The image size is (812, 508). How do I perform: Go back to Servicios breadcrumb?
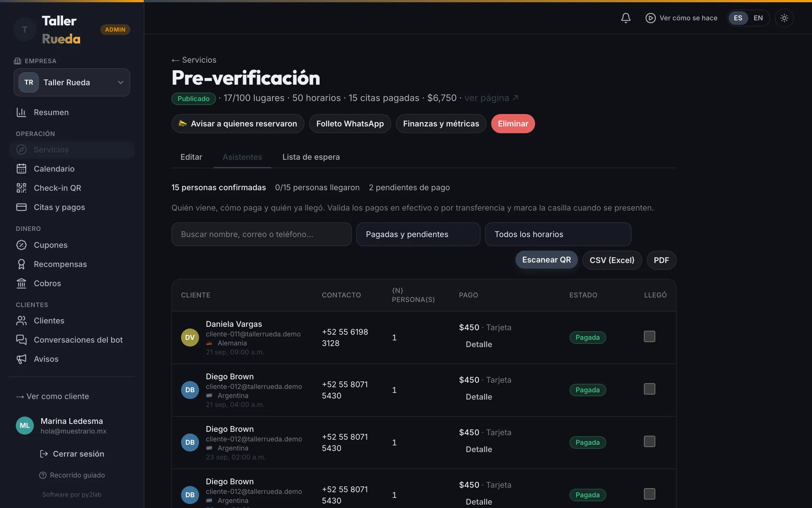click(194, 60)
